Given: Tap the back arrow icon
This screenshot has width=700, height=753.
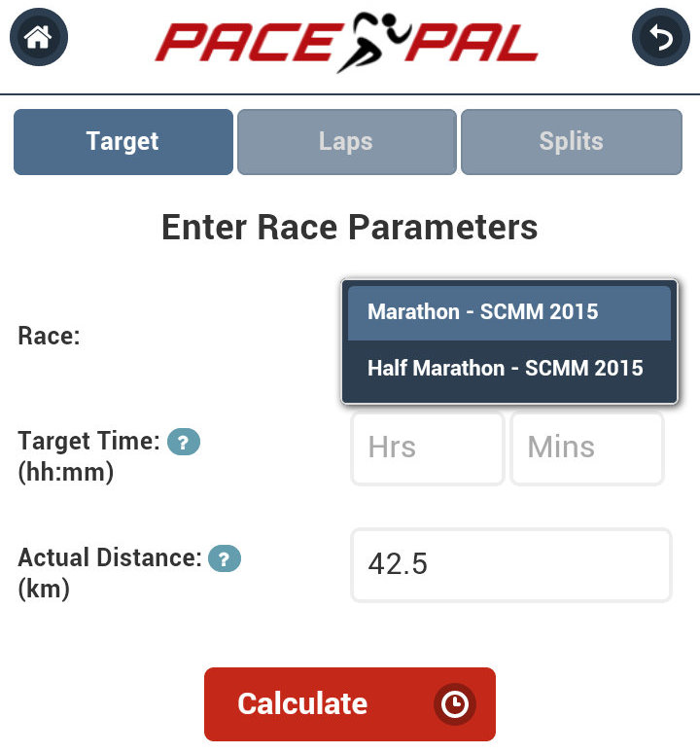Looking at the screenshot, I should [660, 38].
